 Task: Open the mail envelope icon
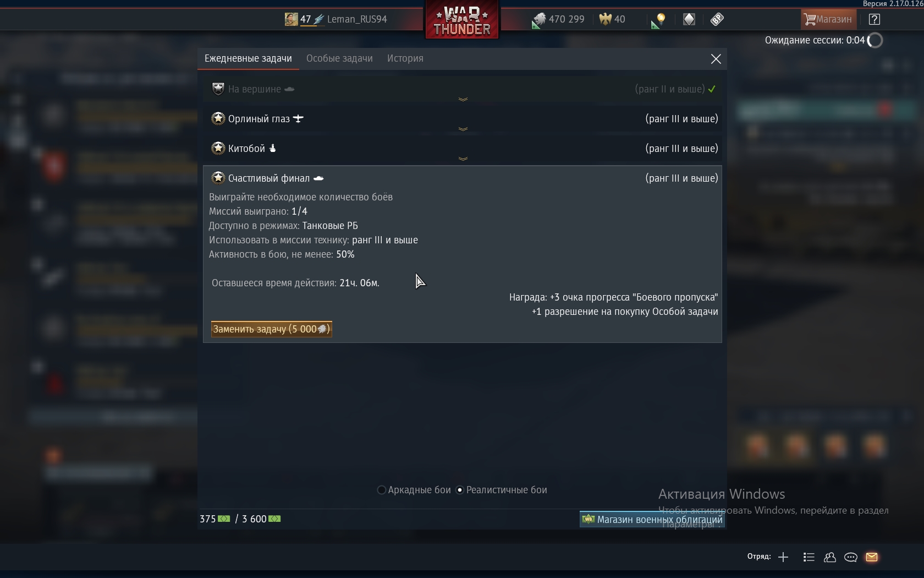(x=872, y=557)
